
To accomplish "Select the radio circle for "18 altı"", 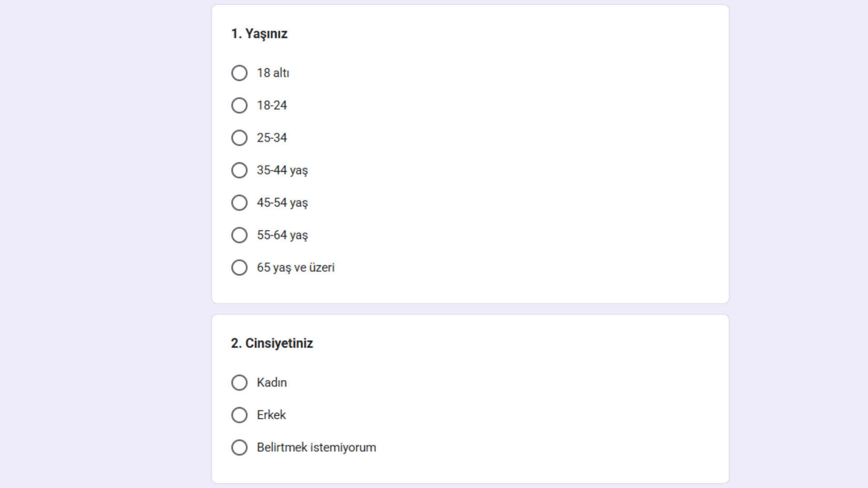I will (x=239, y=73).
